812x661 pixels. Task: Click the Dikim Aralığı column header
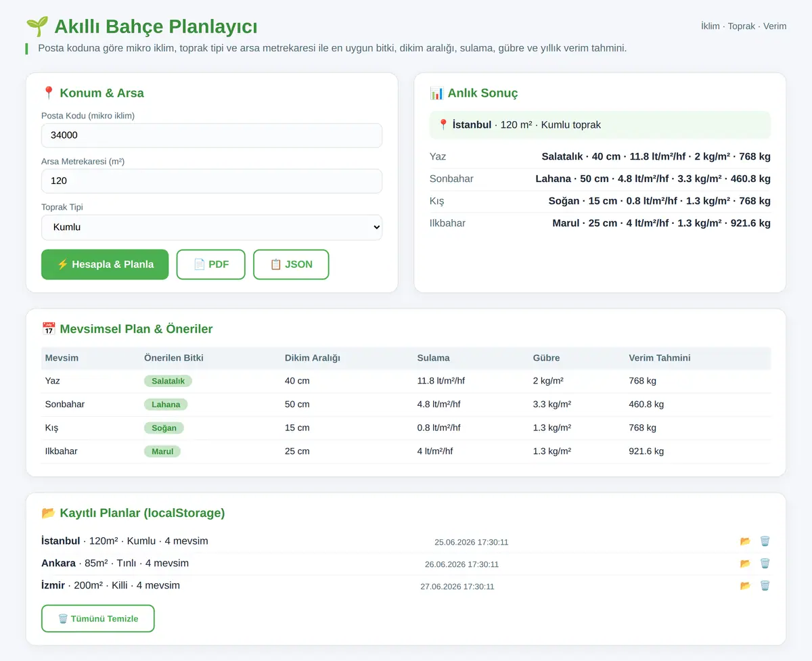[313, 358]
